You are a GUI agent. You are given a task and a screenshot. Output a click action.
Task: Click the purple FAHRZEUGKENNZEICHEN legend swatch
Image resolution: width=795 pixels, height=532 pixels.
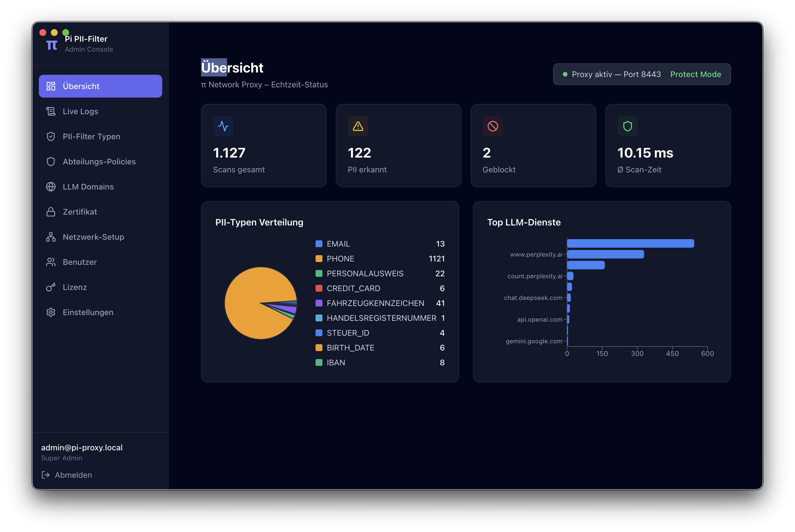coord(319,303)
